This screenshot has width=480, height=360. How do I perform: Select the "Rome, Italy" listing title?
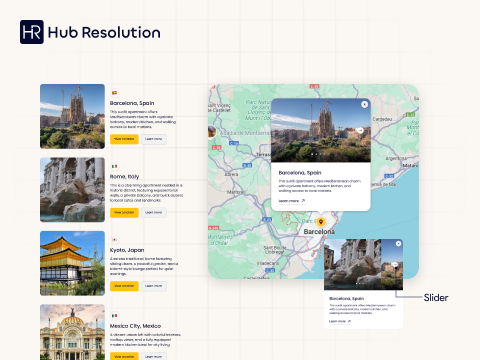124,176
